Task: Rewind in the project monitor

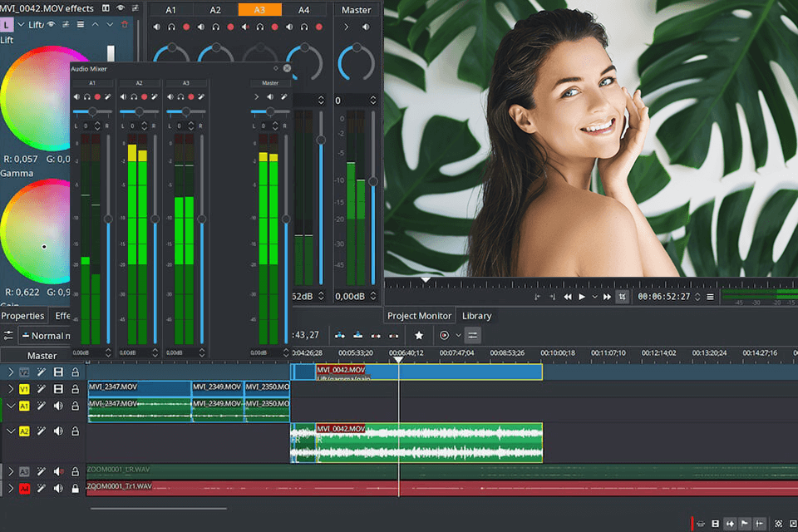Action: (x=568, y=297)
